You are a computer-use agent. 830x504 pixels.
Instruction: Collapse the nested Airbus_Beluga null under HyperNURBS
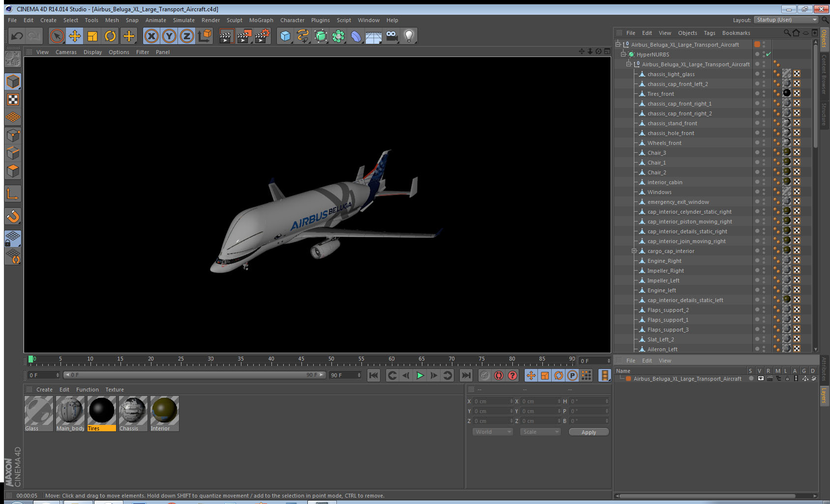pyautogui.click(x=628, y=64)
